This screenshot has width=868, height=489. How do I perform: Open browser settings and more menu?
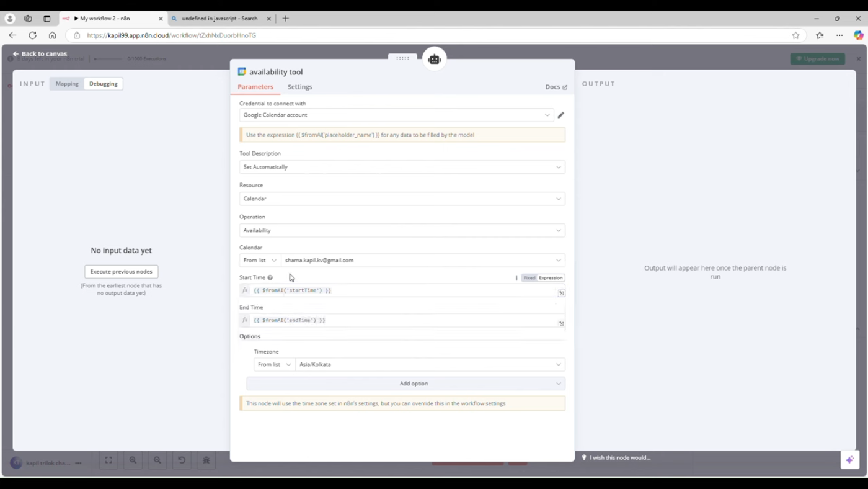(x=839, y=35)
